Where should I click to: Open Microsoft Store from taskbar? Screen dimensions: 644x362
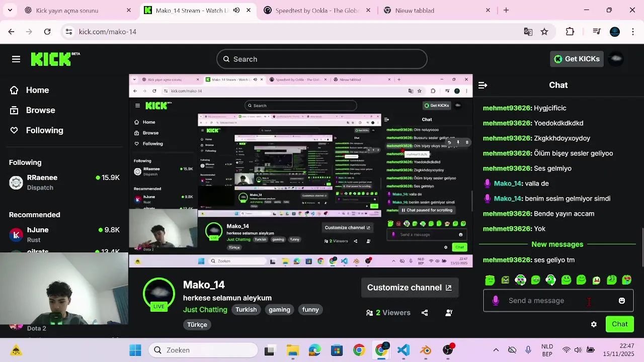tap(337, 350)
